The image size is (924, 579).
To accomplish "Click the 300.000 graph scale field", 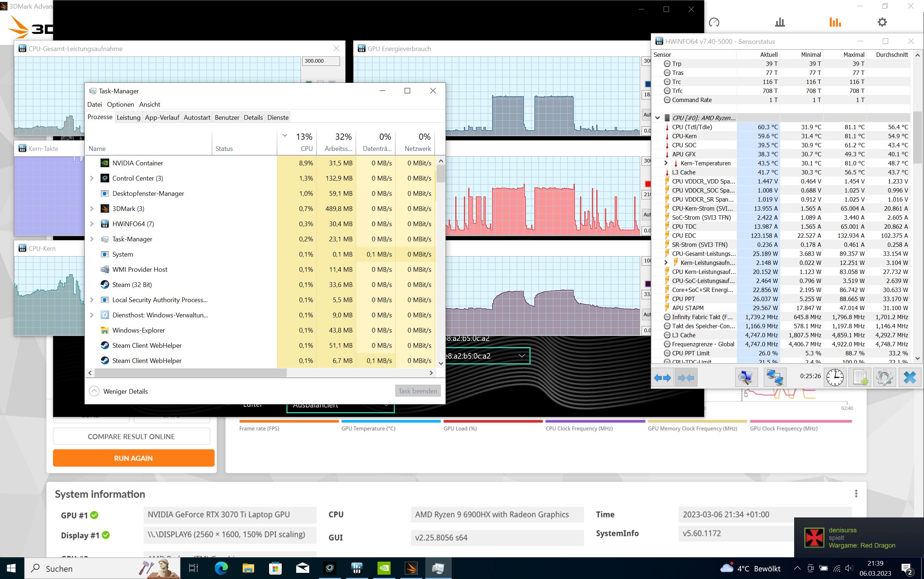I will tap(321, 61).
